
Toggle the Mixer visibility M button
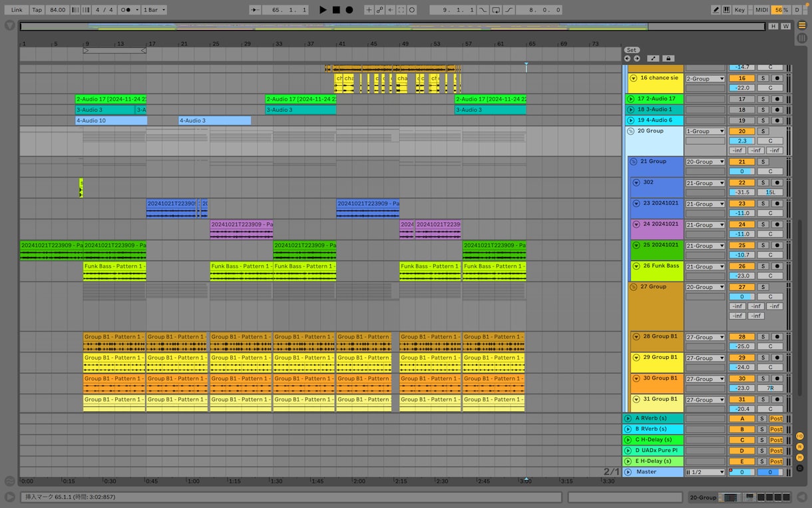(800, 457)
